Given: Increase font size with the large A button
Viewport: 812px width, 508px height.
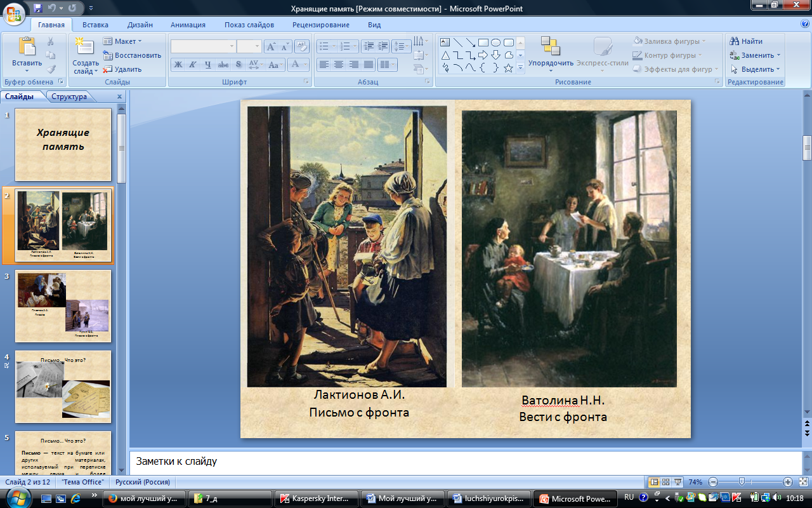Looking at the screenshot, I should click(x=271, y=46).
